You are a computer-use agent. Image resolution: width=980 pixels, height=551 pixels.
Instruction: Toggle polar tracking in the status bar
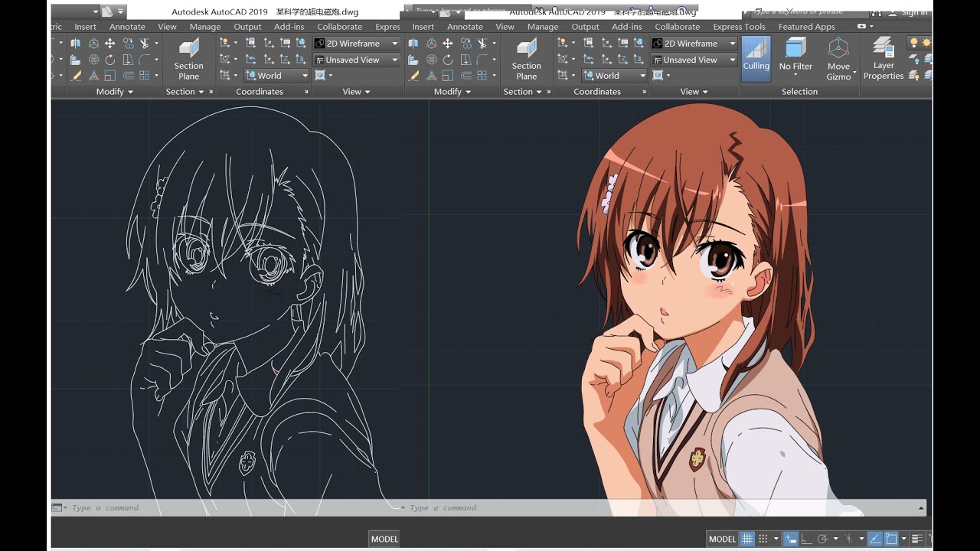coord(823,539)
